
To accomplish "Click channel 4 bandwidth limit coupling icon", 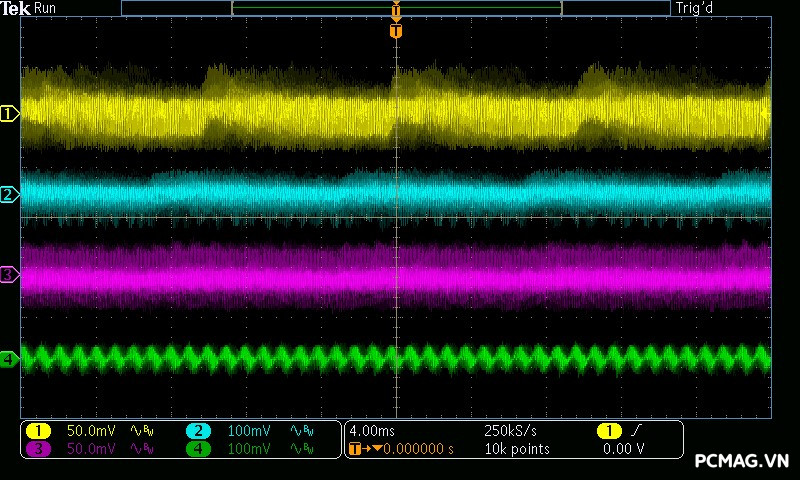I will tap(301, 449).
